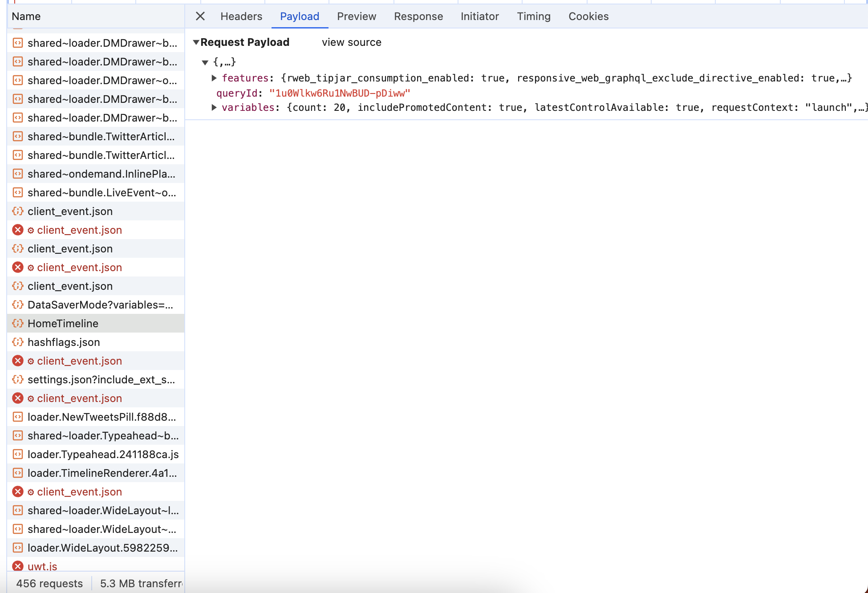Select the shared~bundle.LiveEvent request
The width and height of the screenshot is (868, 593).
pos(101,193)
